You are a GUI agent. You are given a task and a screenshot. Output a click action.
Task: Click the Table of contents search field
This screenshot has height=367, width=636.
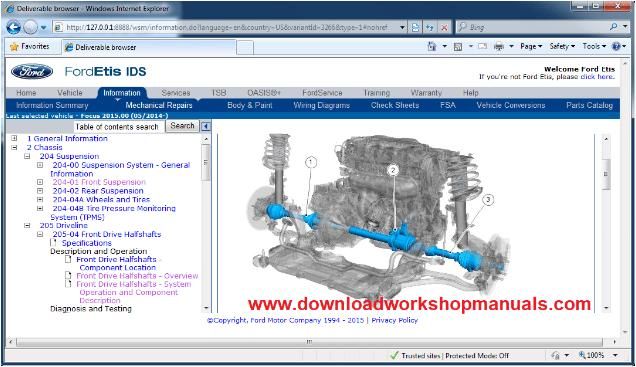(118, 127)
